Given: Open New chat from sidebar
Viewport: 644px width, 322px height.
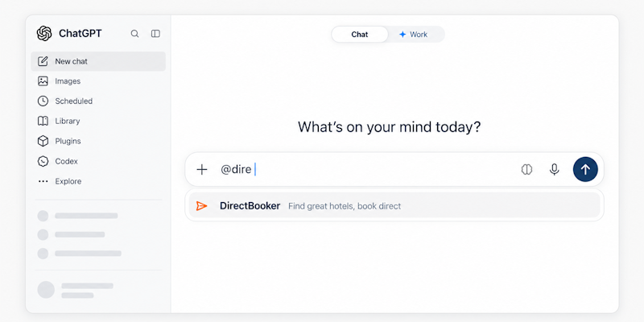Looking at the screenshot, I should 98,61.
